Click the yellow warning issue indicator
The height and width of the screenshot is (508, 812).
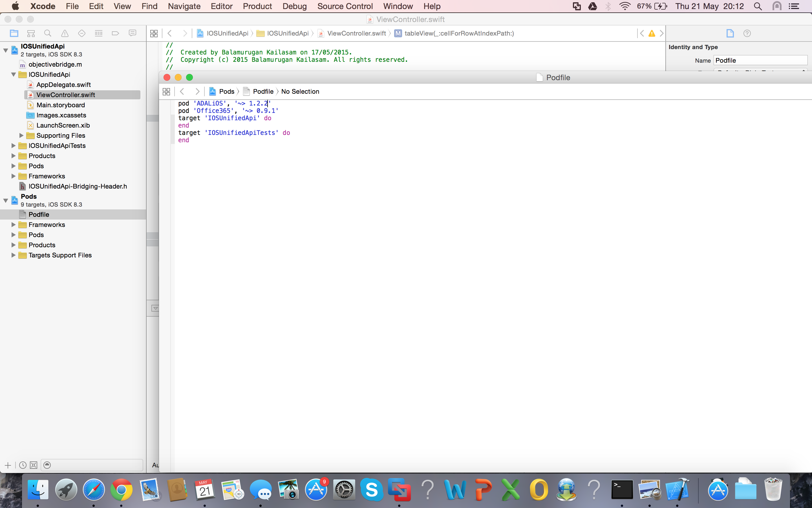(x=652, y=33)
